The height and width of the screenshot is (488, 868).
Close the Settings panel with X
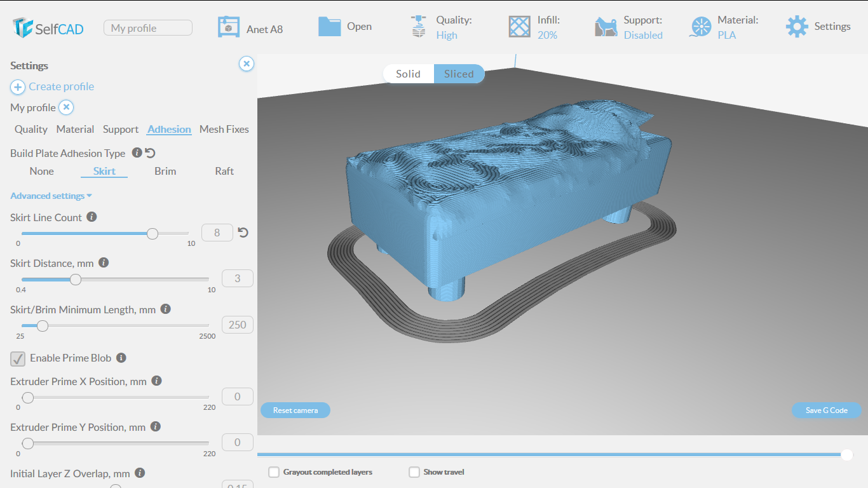click(x=247, y=64)
